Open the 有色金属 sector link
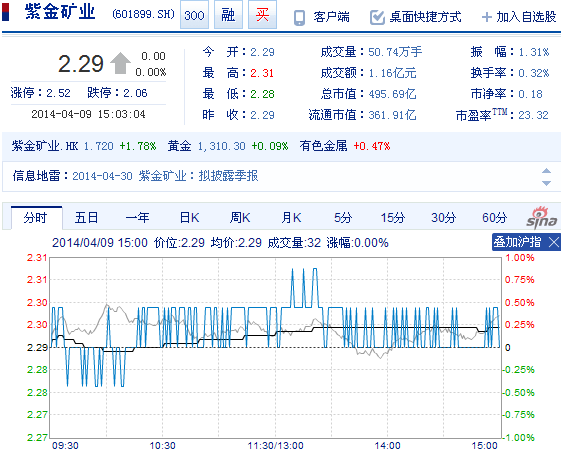 [x=323, y=146]
